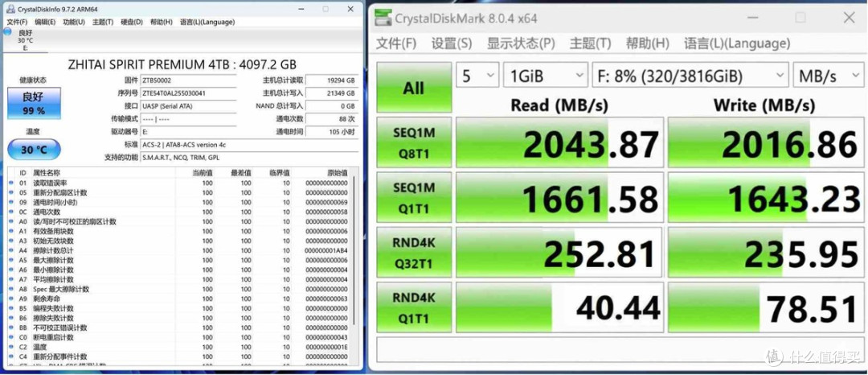868x375 pixels.
Task: Click the status dot for attribute C2 温度
Action: click(11, 347)
